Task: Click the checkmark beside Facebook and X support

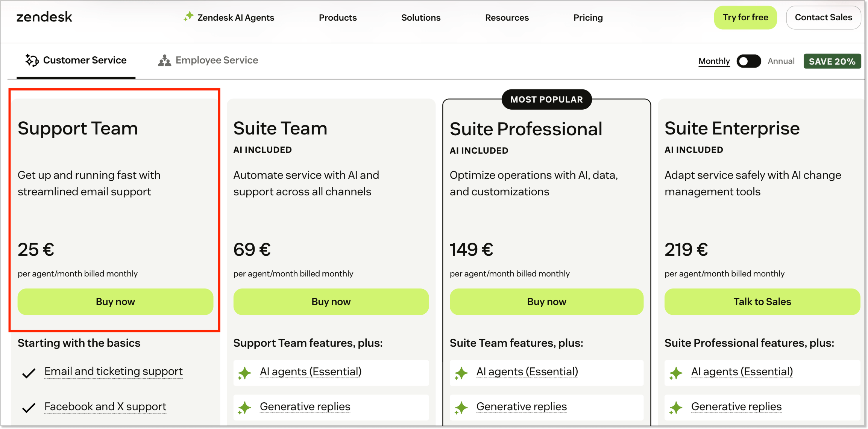Action: click(28, 408)
